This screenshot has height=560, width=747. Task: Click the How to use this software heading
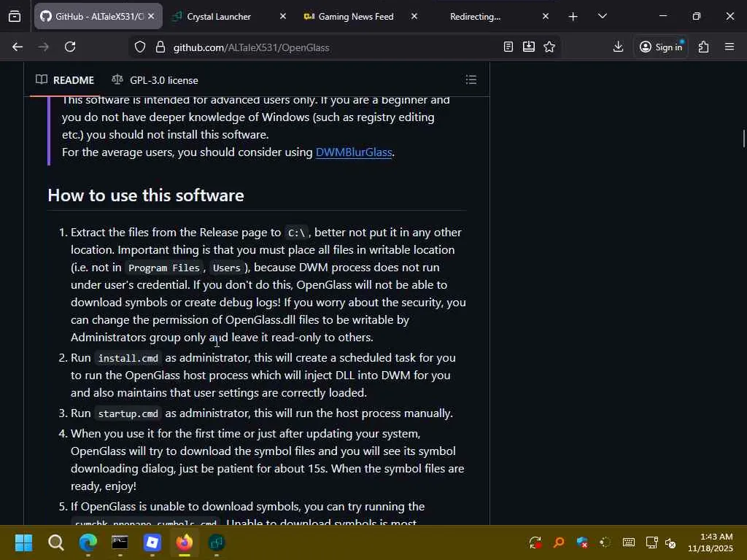(146, 195)
